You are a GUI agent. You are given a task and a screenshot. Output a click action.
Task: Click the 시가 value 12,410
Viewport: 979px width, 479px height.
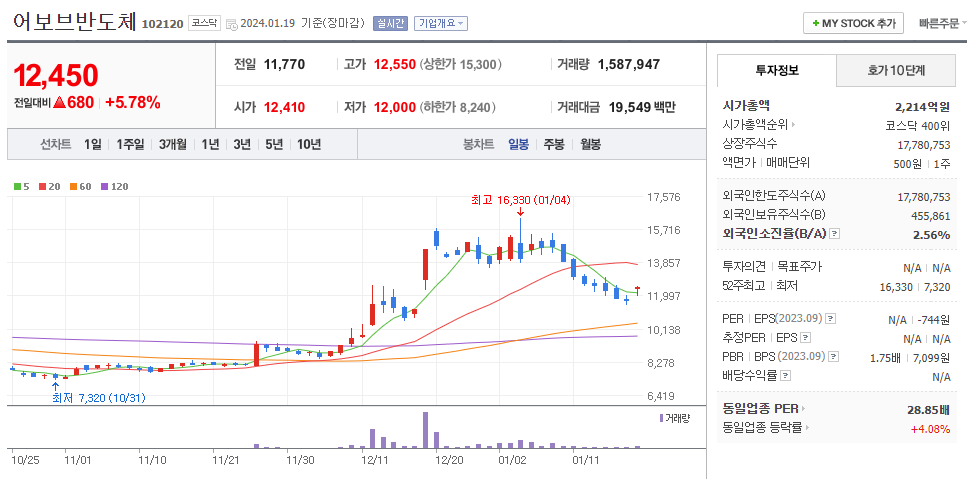284,107
